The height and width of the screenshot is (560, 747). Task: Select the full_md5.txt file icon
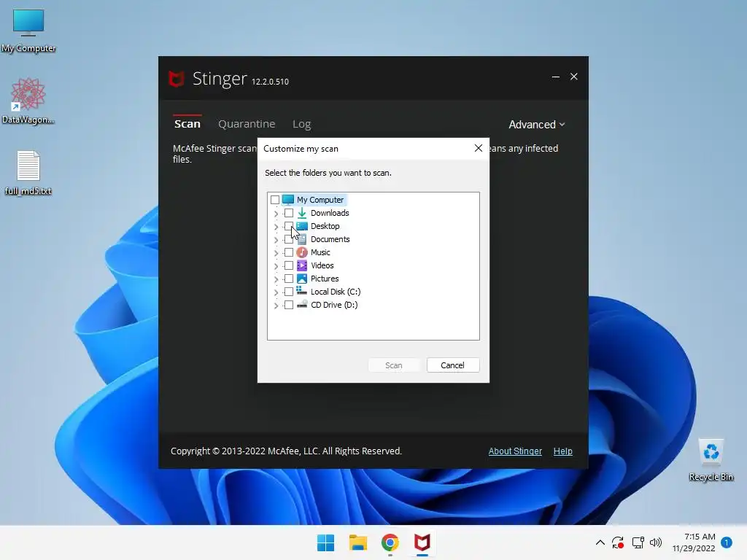click(28, 173)
